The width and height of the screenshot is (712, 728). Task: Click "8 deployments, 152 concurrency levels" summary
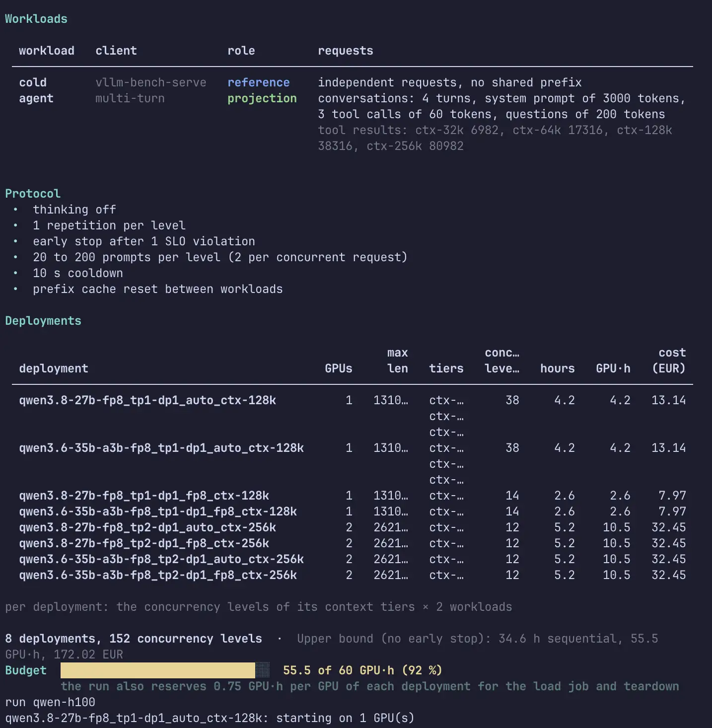tap(134, 639)
